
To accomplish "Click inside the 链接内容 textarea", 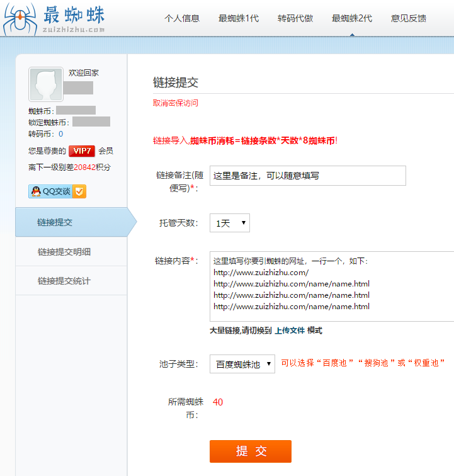I will (331, 286).
